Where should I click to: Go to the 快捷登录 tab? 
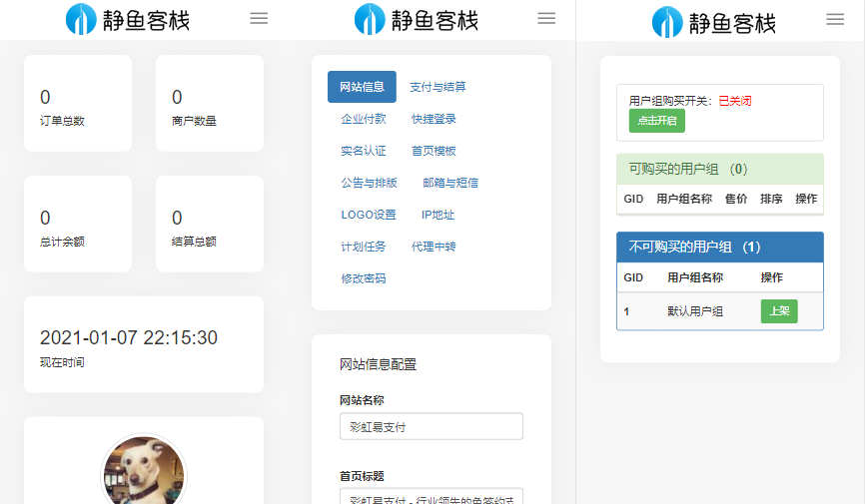[433, 119]
